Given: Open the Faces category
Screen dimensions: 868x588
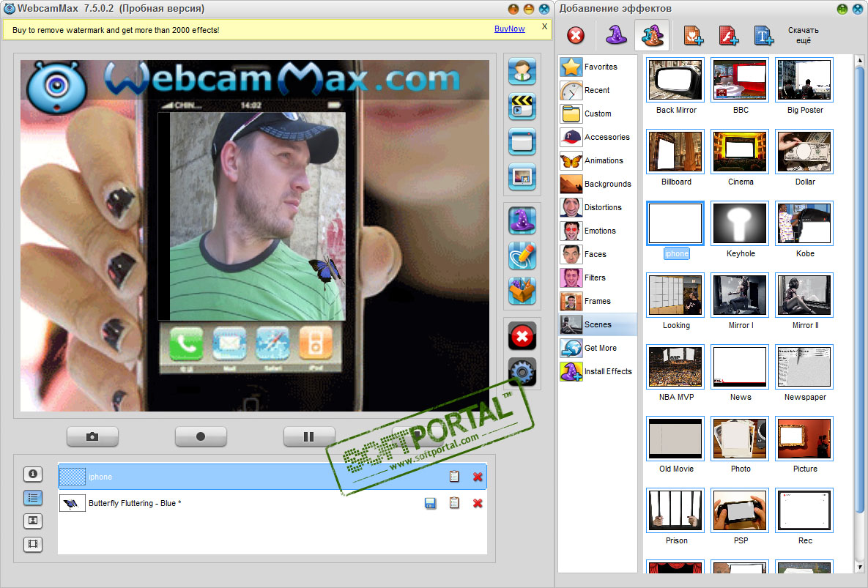Looking at the screenshot, I should (598, 254).
